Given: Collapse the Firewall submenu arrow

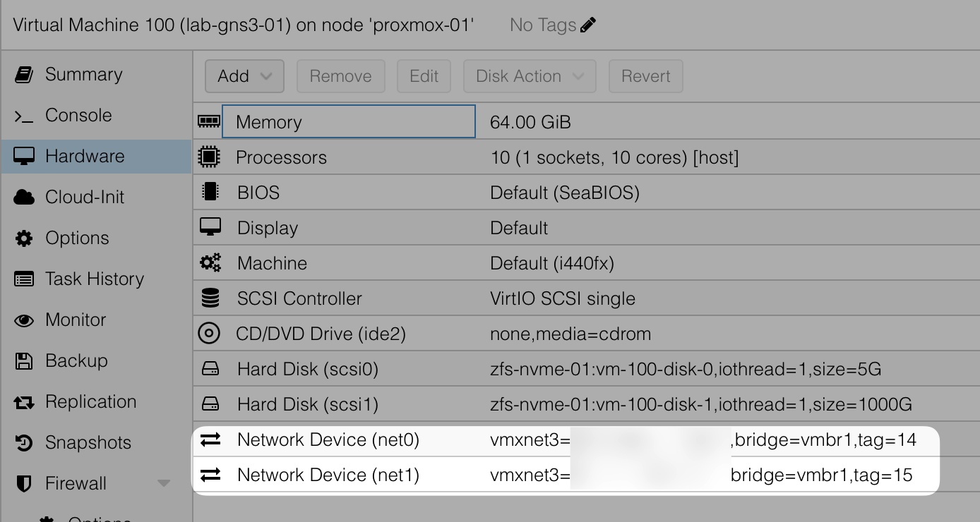Looking at the screenshot, I should 164,484.
